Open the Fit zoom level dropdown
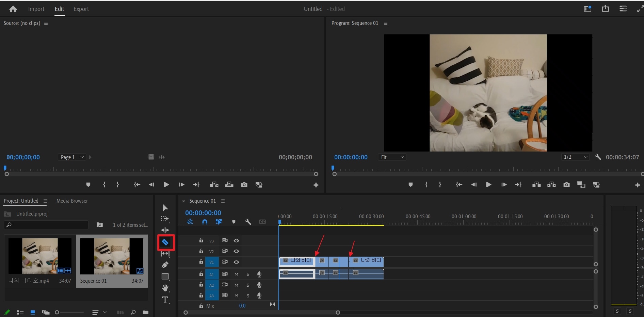Screen dimensions: 644x317 [x=392, y=157]
